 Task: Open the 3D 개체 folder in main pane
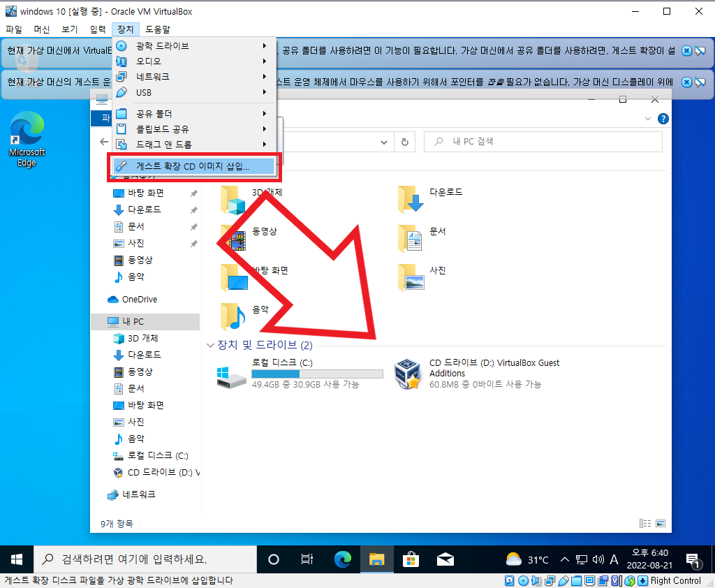click(x=251, y=200)
